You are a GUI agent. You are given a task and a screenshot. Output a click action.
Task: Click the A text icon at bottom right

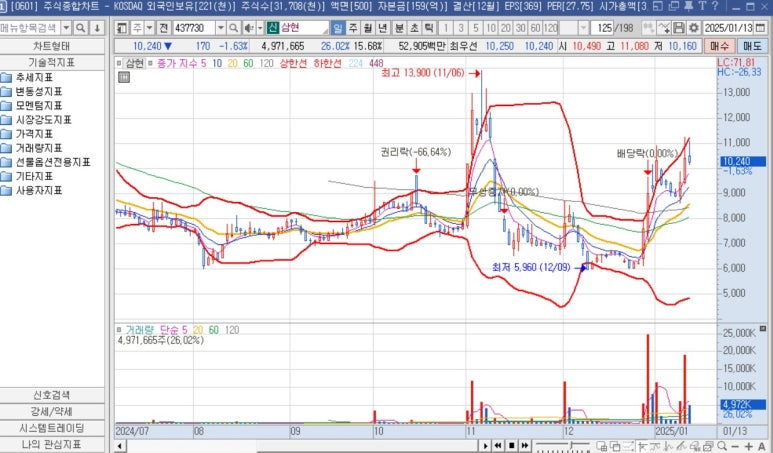(762, 446)
